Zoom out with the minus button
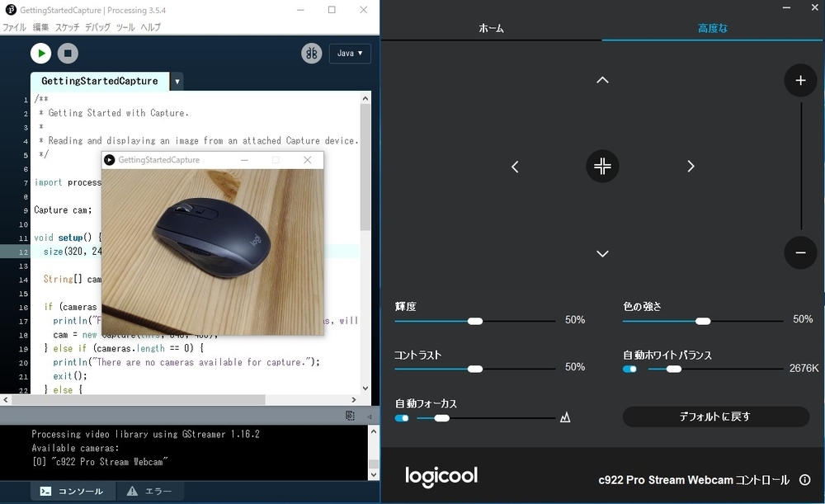 pyautogui.click(x=800, y=252)
